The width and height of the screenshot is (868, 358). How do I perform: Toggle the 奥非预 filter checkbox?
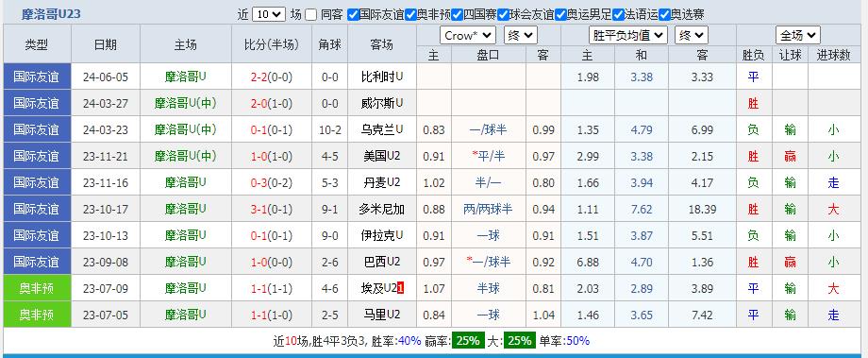pos(410,14)
